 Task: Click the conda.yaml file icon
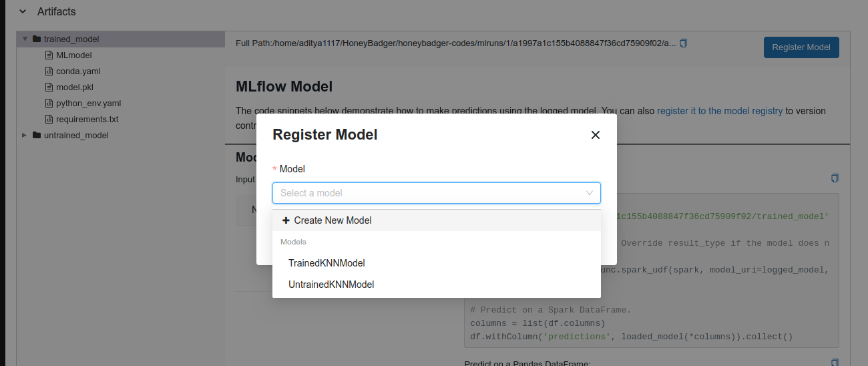click(x=49, y=71)
